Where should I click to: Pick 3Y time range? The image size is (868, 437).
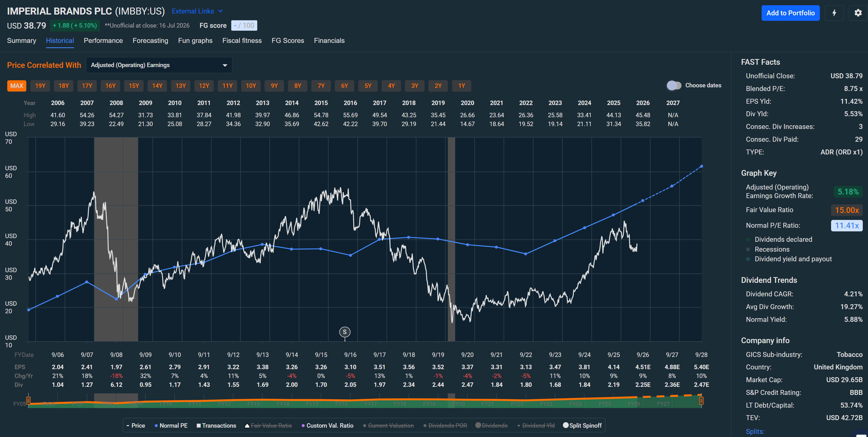tap(414, 86)
